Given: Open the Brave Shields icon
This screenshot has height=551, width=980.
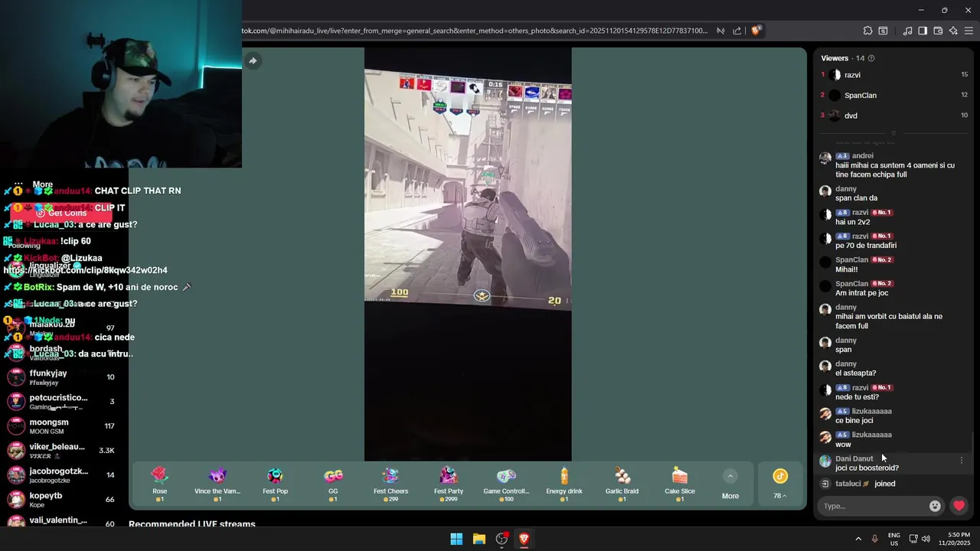Looking at the screenshot, I should (756, 31).
